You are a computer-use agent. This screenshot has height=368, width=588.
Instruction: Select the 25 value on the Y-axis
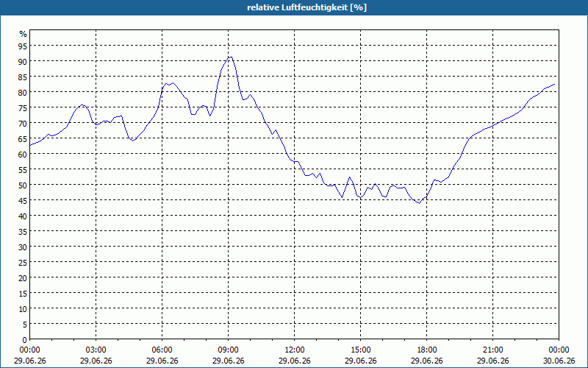point(24,262)
